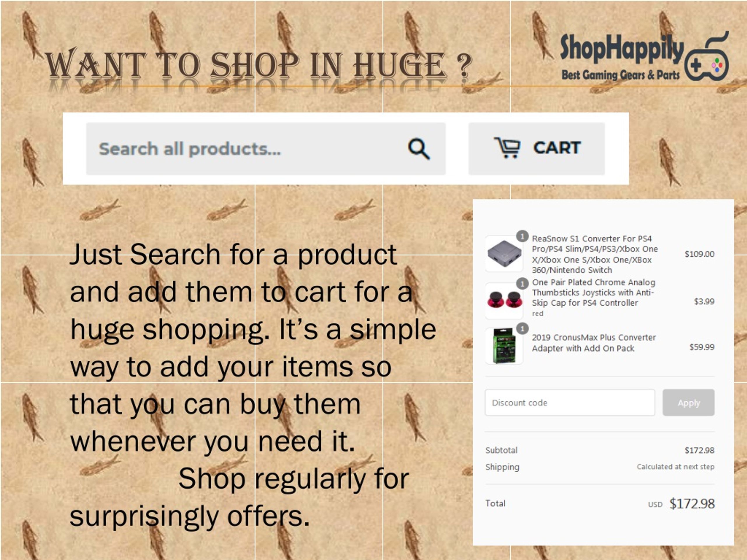
Task: Click the ShopHappily brand name text
Action: (x=622, y=50)
